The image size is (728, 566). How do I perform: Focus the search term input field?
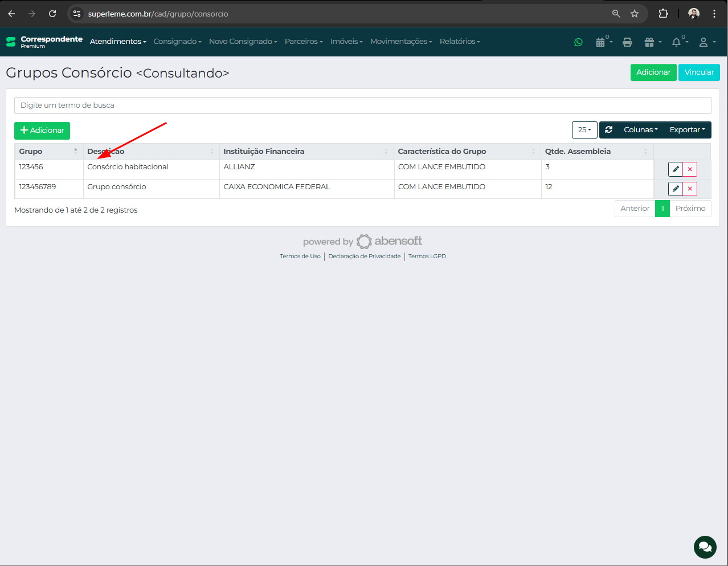coord(362,105)
